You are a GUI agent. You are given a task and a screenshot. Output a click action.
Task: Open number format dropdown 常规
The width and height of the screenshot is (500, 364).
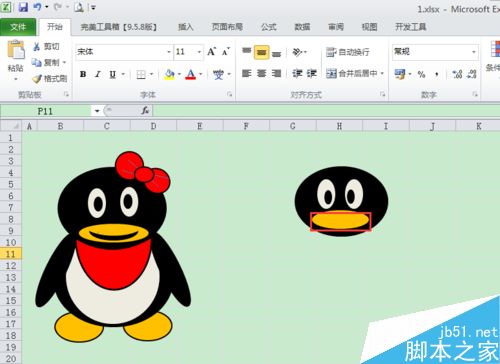click(474, 52)
